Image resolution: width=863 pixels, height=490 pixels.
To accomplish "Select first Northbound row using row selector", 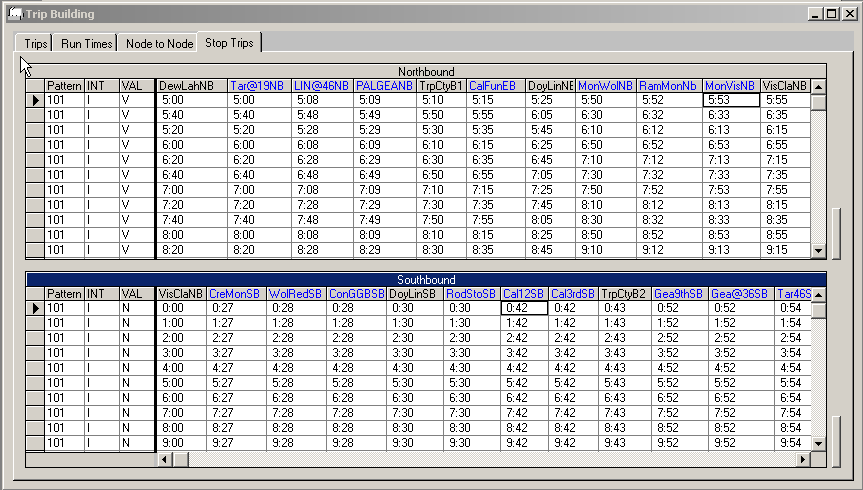I will pos(35,100).
